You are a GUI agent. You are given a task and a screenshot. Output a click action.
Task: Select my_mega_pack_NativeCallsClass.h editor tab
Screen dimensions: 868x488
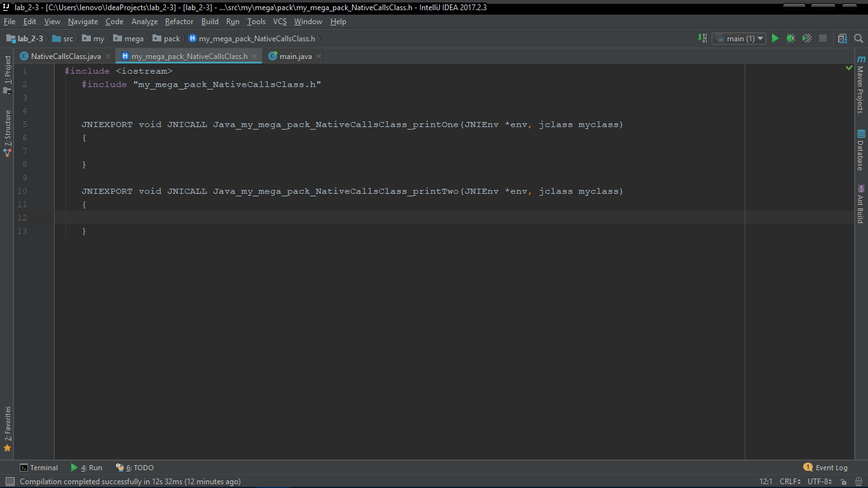tap(189, 56)
